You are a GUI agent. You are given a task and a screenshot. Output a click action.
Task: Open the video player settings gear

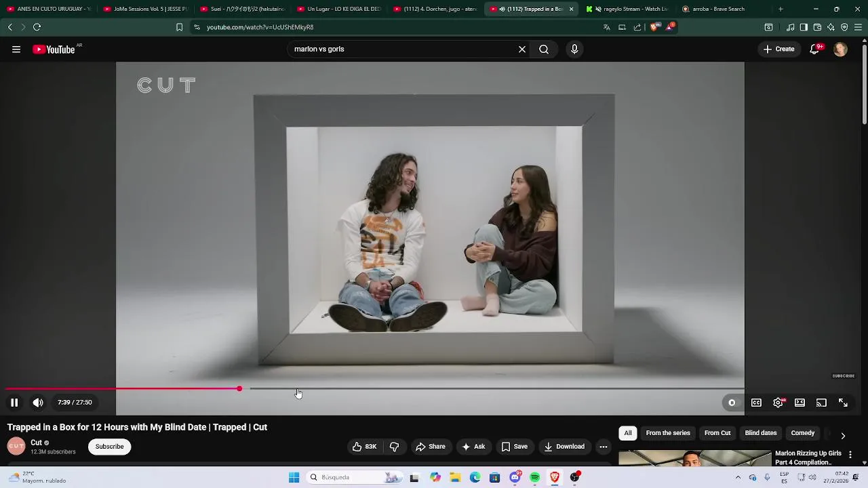tap(778, 403)
